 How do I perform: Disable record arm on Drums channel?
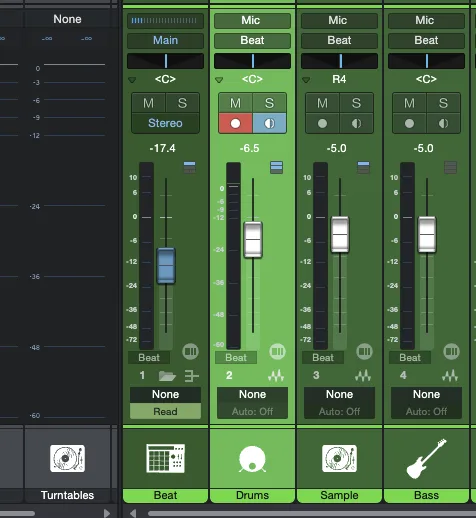point(235,123)
